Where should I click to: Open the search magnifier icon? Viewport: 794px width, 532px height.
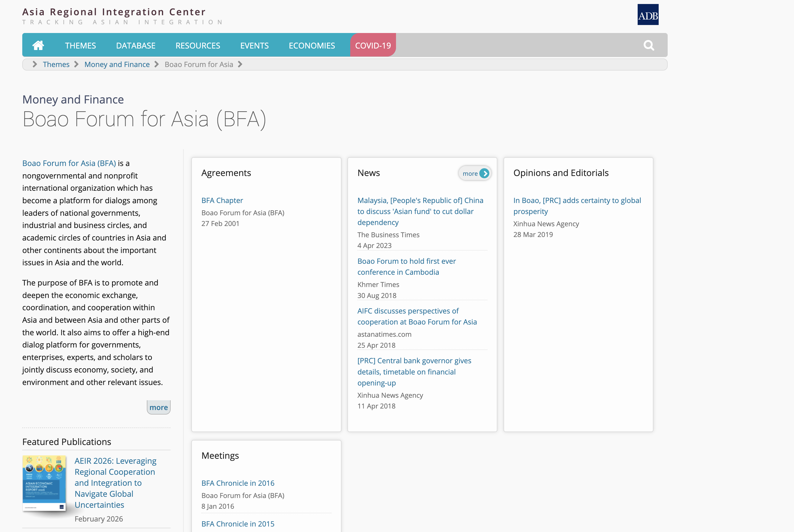coord(648,45)
